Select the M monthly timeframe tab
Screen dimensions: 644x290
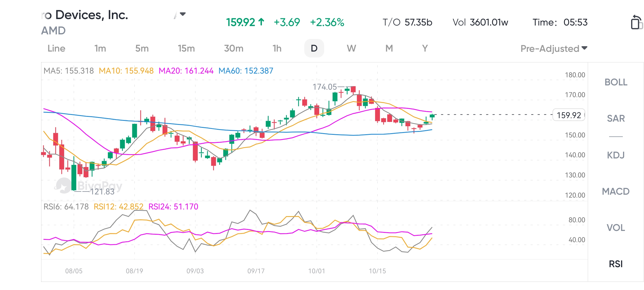(x=389, y=49)
